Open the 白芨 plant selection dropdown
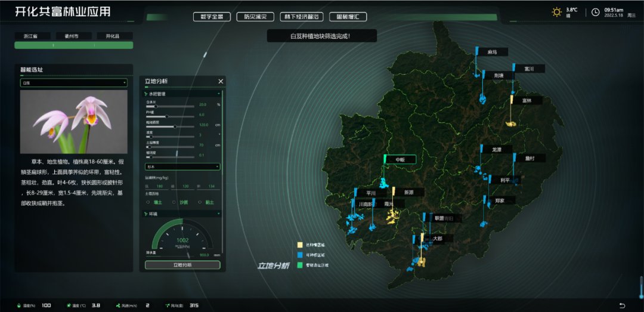The width and height of the screenshot is (644, 312). click(x=73, y=83)
